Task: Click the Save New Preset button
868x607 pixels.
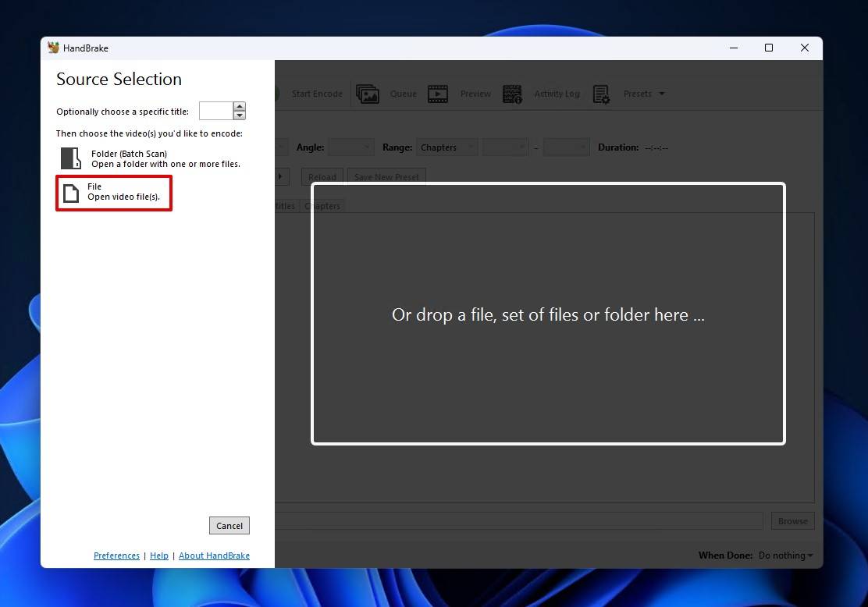Action: click(386, 177)
